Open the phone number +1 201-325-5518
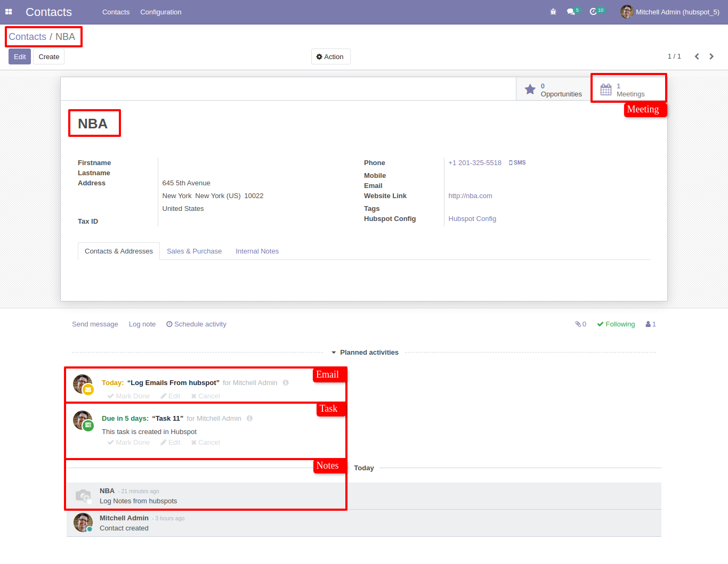 point(475,163)
